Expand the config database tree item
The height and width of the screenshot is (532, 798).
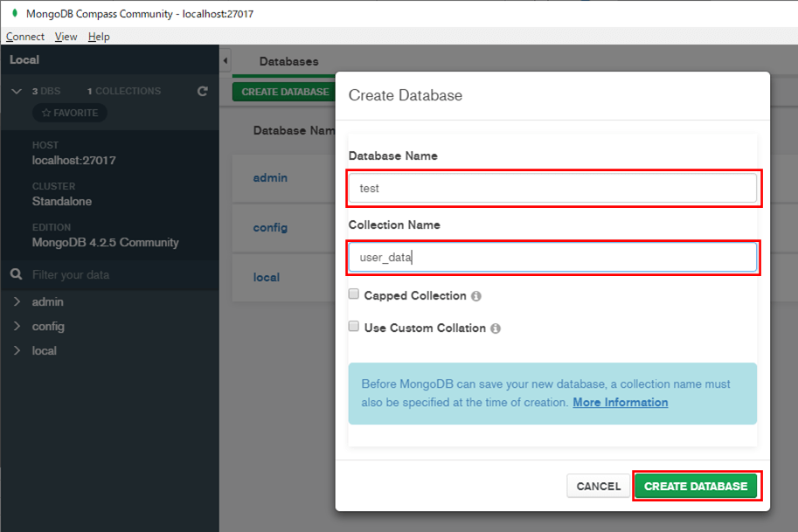(x=17, y=326)
